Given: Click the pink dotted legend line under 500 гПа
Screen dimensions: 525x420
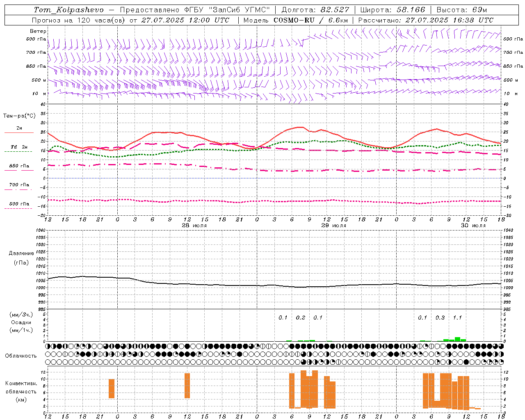Looking at the screenshot, I should click(18, 208).
